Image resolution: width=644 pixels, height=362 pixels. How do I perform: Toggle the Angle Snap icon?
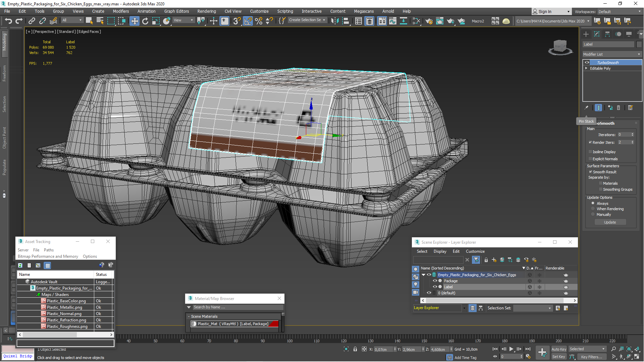click(x=248, y=21)
